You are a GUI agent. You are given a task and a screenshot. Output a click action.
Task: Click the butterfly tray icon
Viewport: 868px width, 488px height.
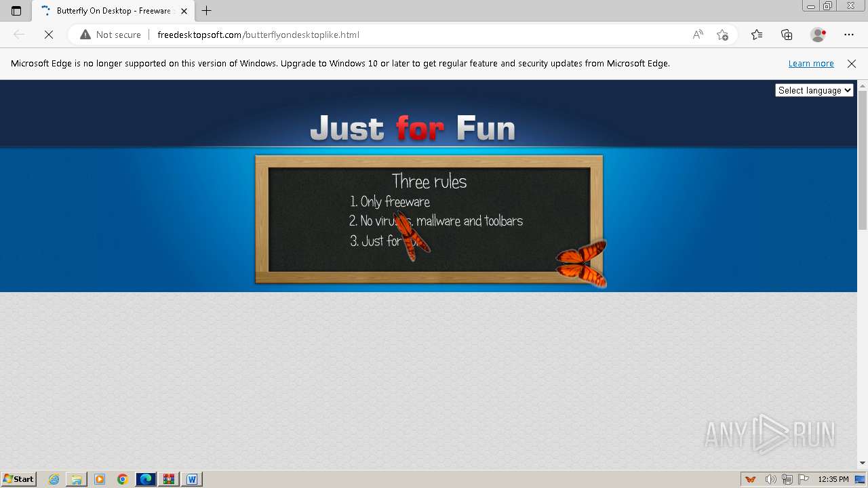click(x=750, y=479)
